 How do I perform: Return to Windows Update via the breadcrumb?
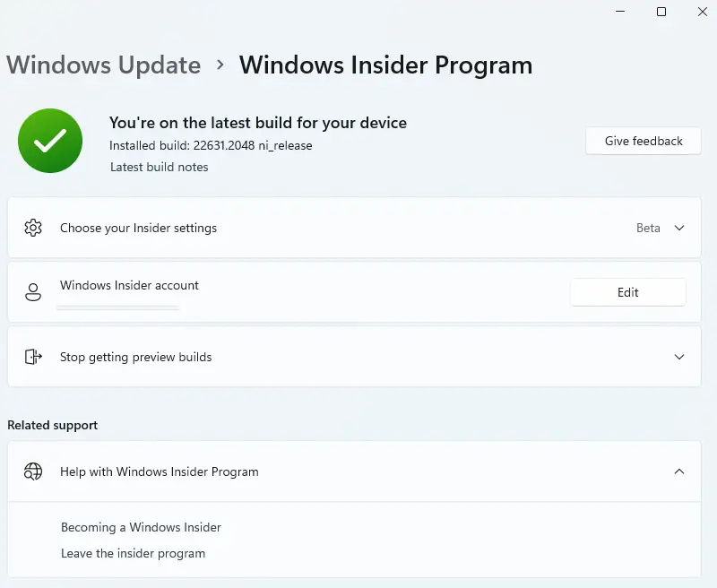click(103, 65)
